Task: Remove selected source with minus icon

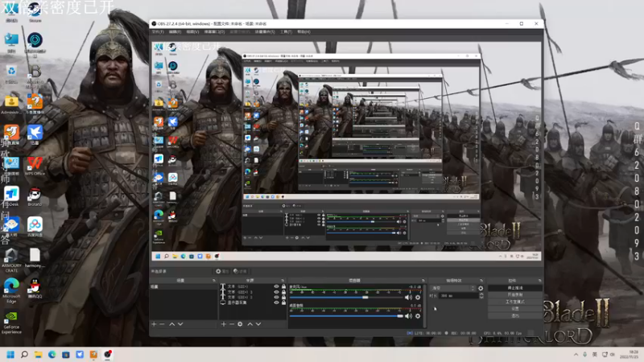Action: (x=232, y=324)
